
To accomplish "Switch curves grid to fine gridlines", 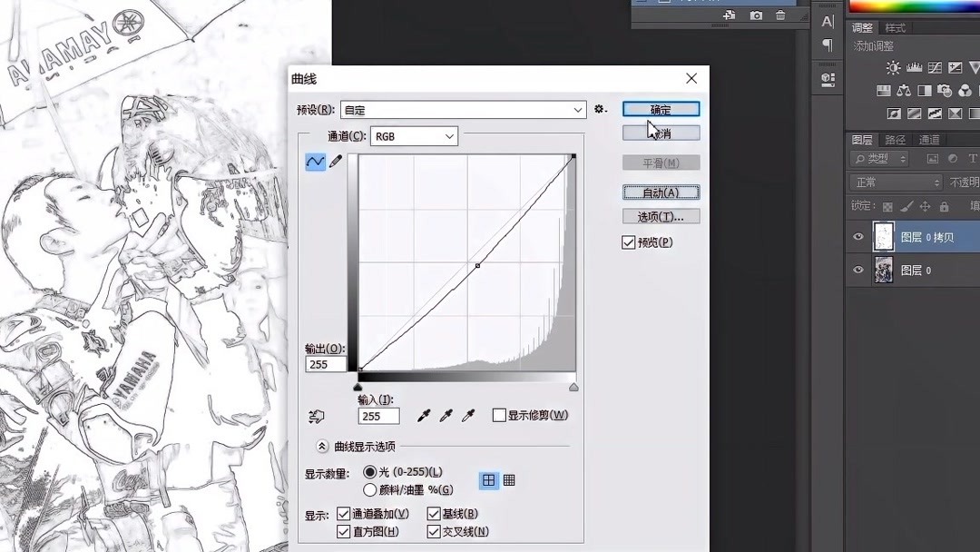I will click(511, 480).
